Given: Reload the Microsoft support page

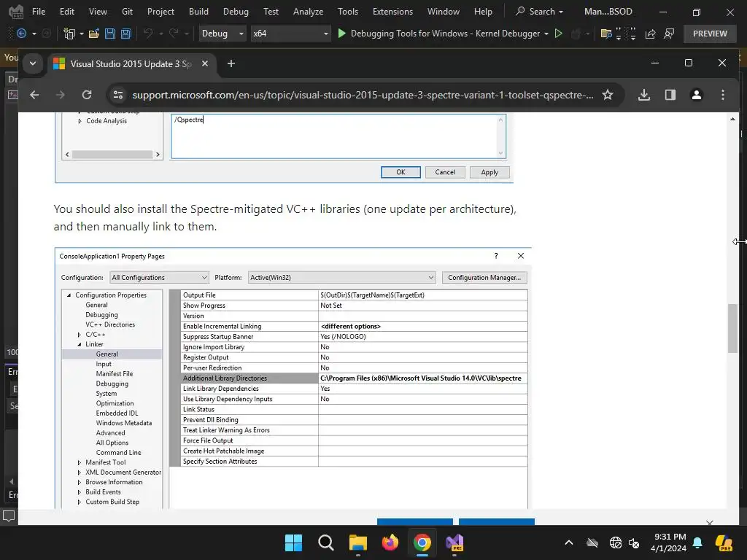Looking at the screenshot, I should tap(87, 95).
